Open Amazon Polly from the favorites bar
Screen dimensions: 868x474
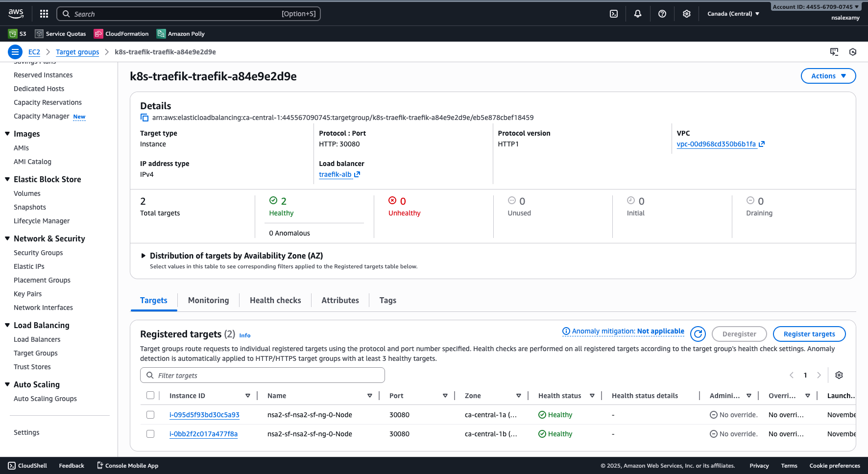pyautogui.click(x=180, y=33)
